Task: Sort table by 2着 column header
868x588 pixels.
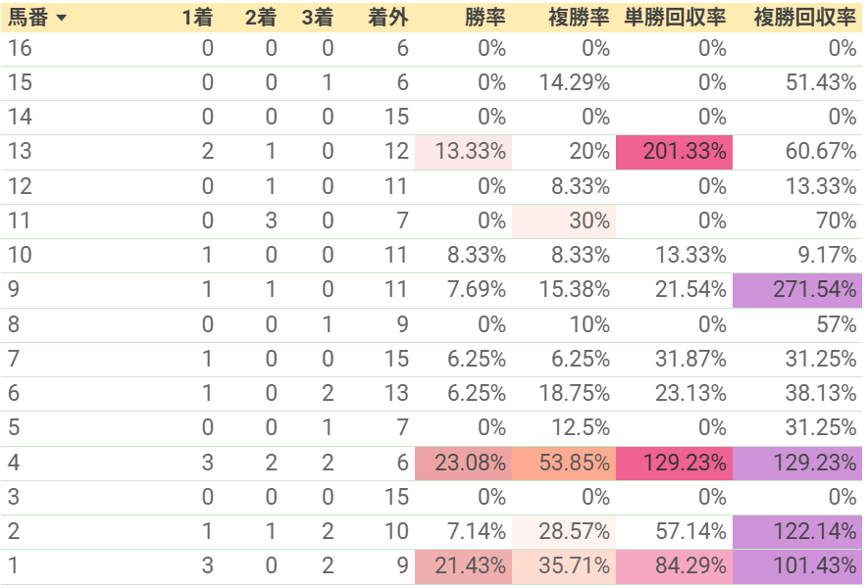Action: coord(261,18)
